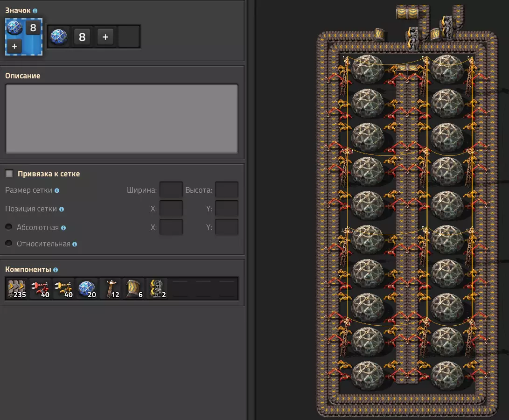
Task: Click underground belt component with 6 count
Action: (x=134, y=288)
